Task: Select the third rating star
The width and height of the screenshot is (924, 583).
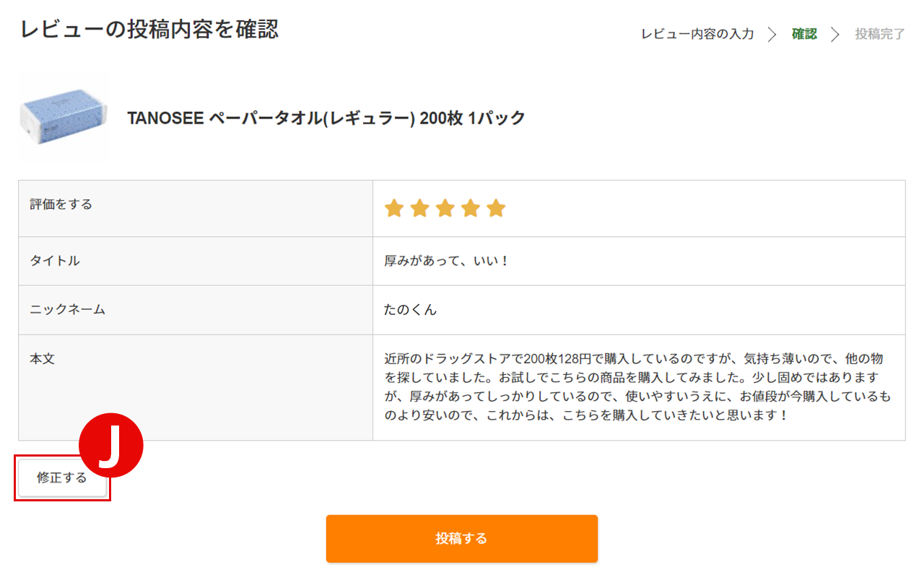Action: 445,209
